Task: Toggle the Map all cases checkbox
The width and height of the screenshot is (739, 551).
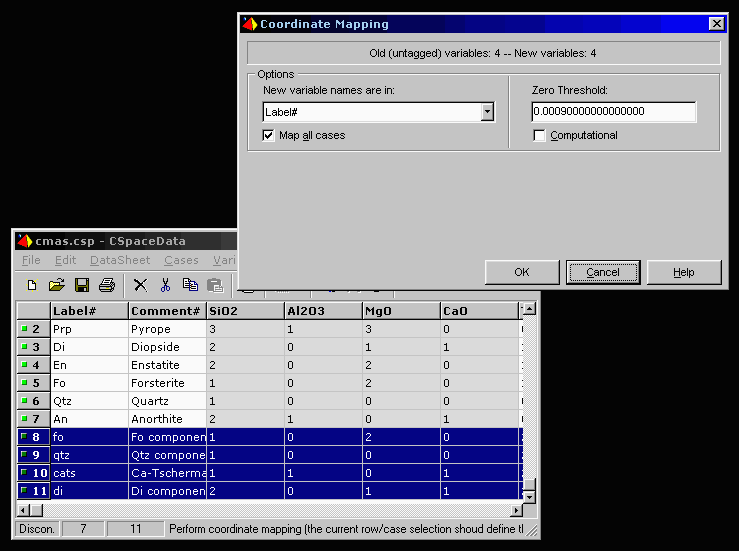Action: (268, 135)
